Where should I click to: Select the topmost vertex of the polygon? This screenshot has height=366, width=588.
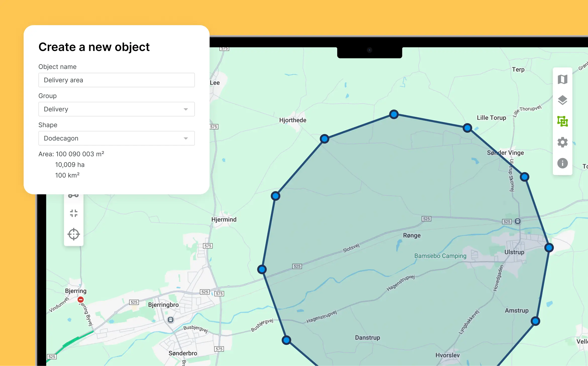394,114
